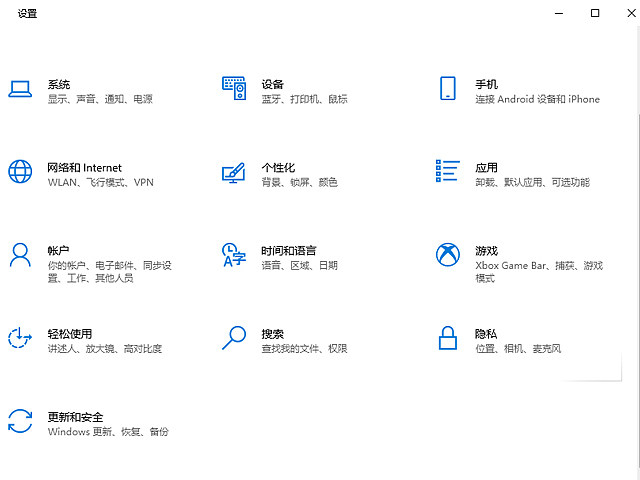Open the 更新和安全 settings title
Screen dimensions: 640x480
[76, 417]
